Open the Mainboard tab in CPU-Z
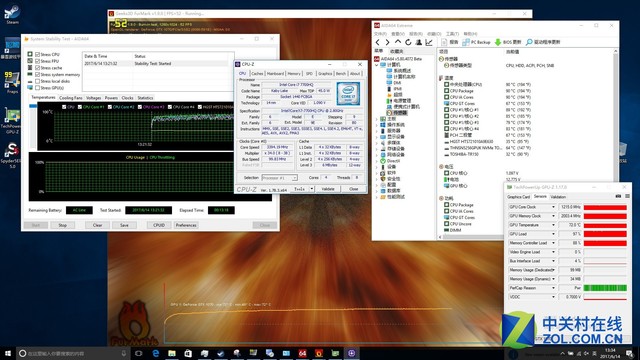The height and width of the screenshot is (360, 640). click(276, 73)
